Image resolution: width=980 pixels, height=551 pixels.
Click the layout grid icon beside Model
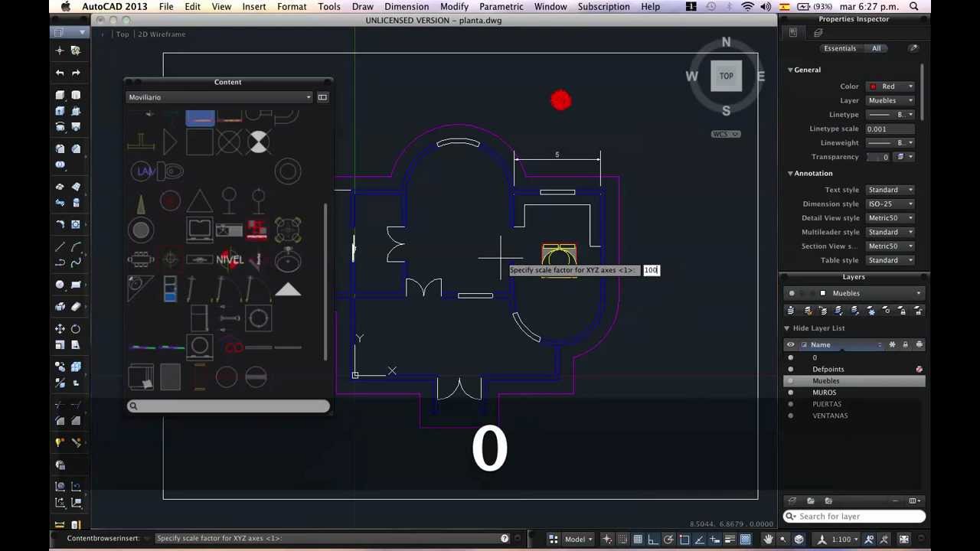coord(554,539)
